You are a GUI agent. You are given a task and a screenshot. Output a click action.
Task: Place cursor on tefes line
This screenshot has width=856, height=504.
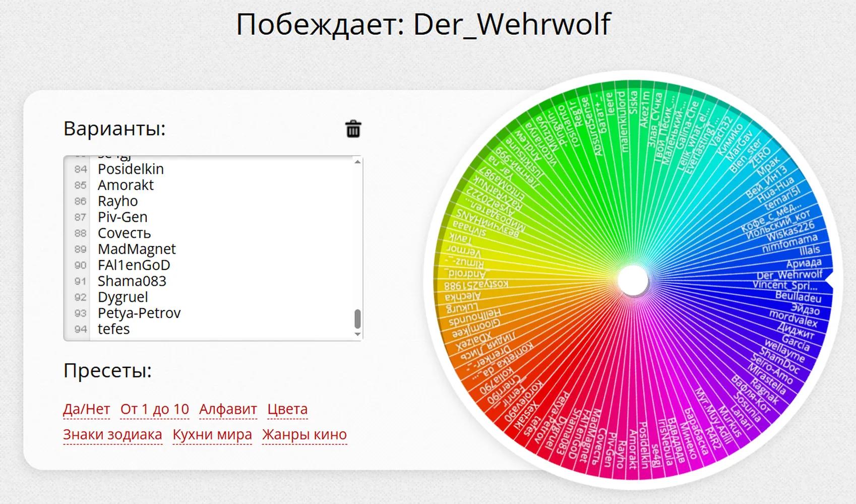(113, 329)
